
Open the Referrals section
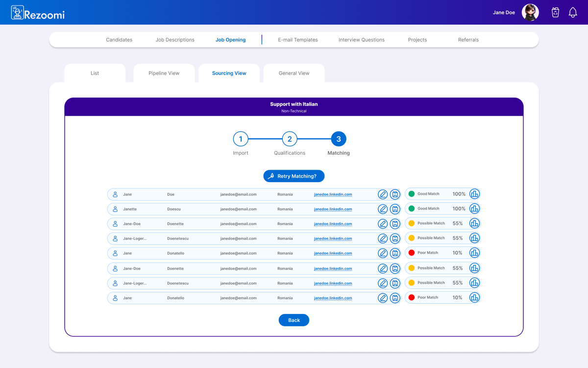coord(468,40)
